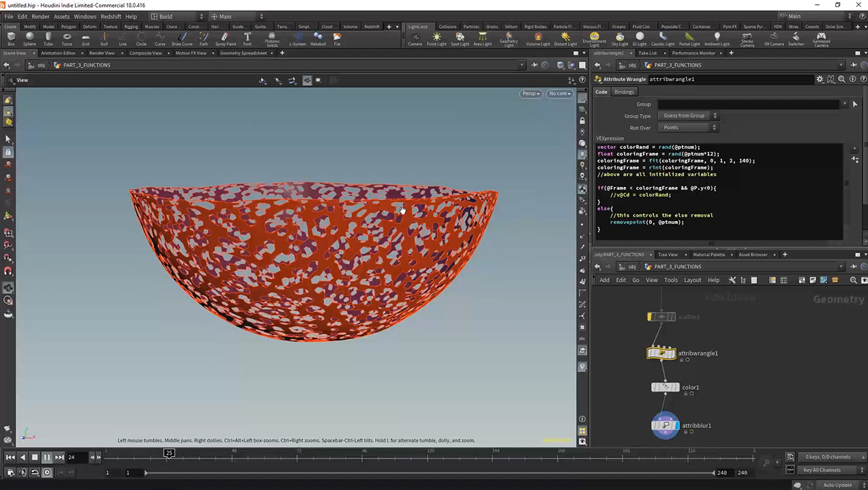Add a Null with the shelf tool

[104, 38]
